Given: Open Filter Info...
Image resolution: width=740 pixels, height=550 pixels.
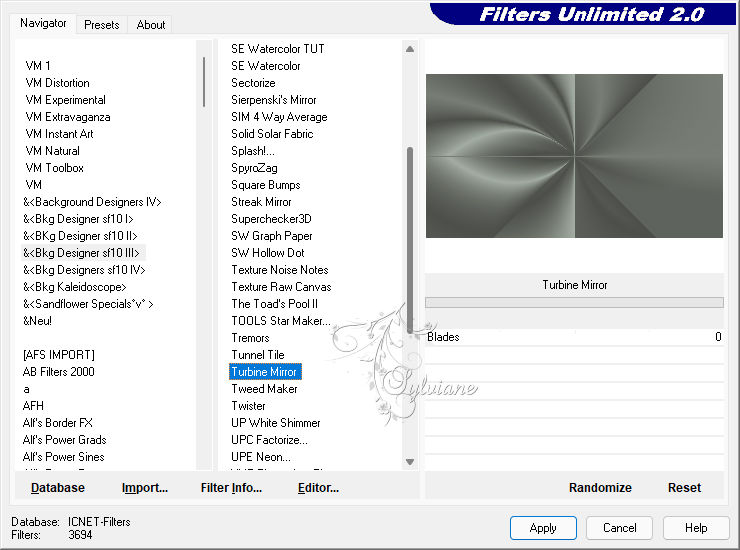Looking at the screenshot, I should [x=231, y=487].
